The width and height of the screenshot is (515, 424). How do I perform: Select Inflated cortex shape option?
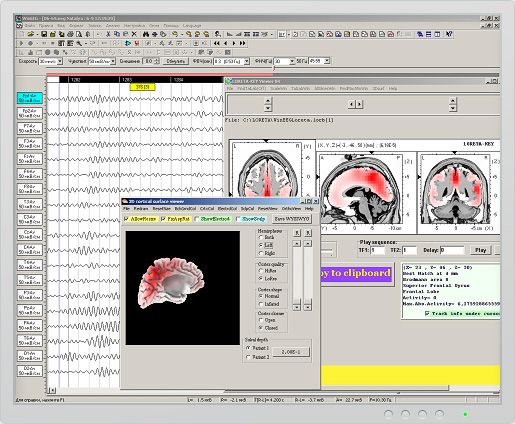(261, 304)
